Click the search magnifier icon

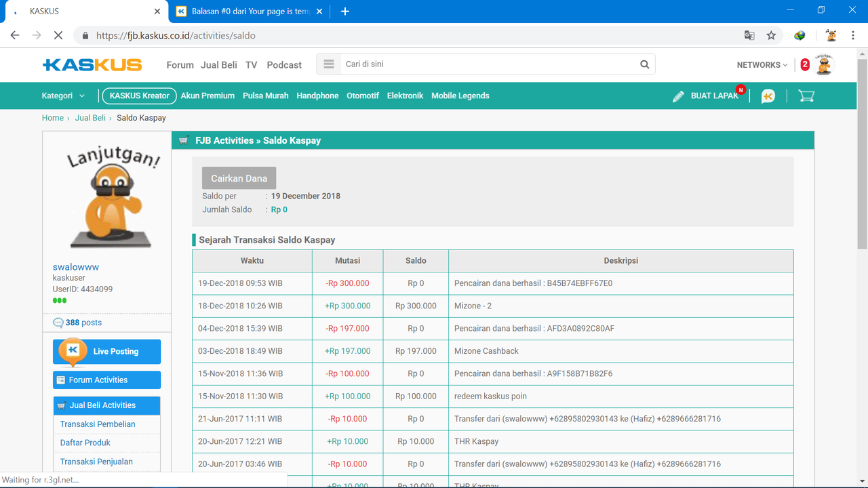click(x=644, y=64)
